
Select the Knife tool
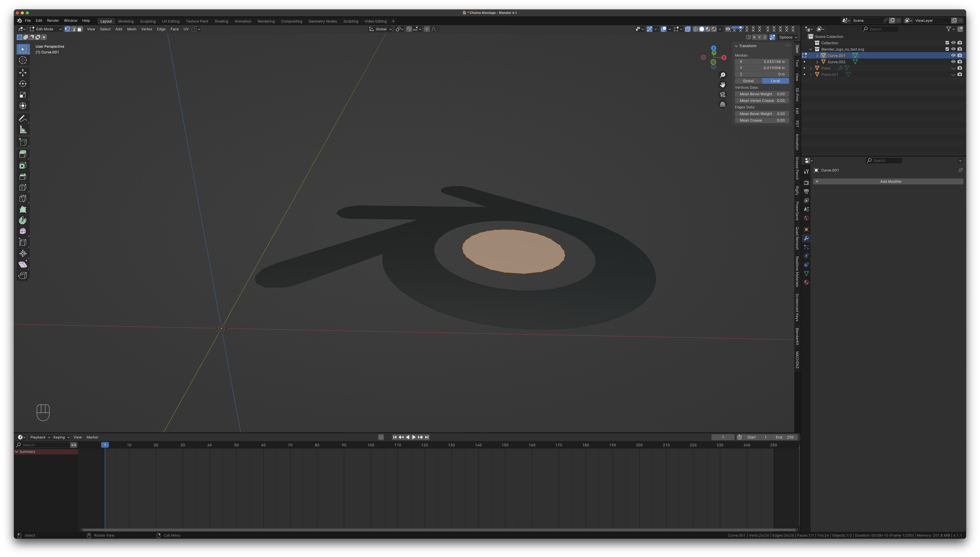point(23,199)
